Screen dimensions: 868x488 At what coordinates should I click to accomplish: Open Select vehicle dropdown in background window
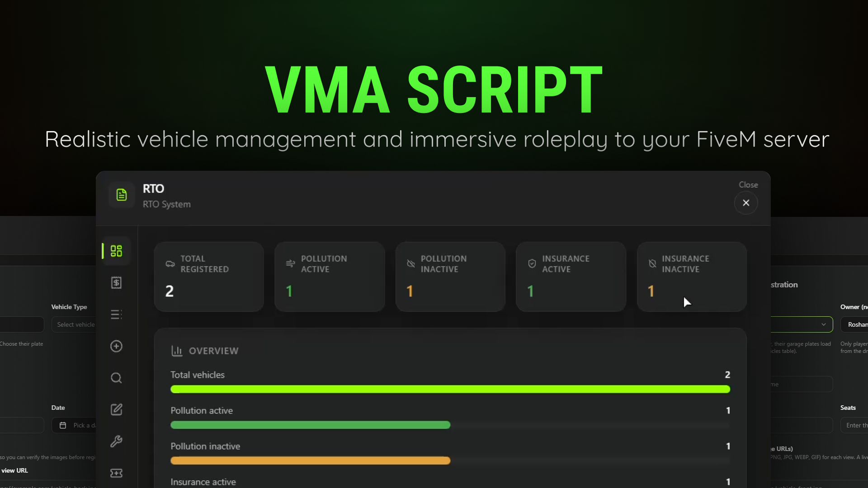[x=74, y=324]
